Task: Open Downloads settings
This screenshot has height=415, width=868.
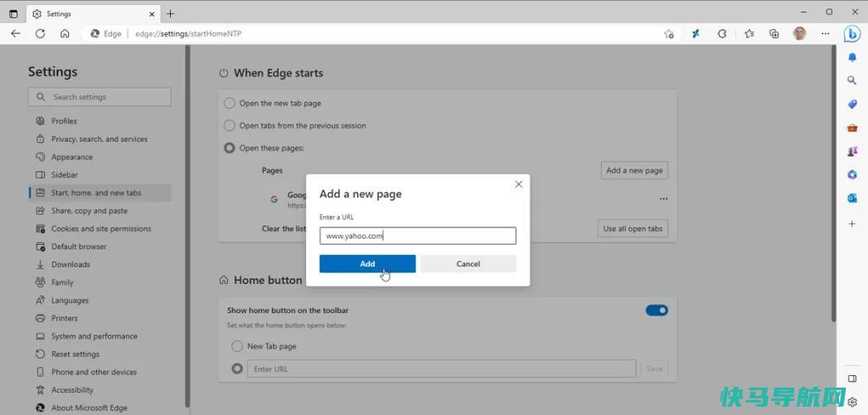Action: (99, 264)
